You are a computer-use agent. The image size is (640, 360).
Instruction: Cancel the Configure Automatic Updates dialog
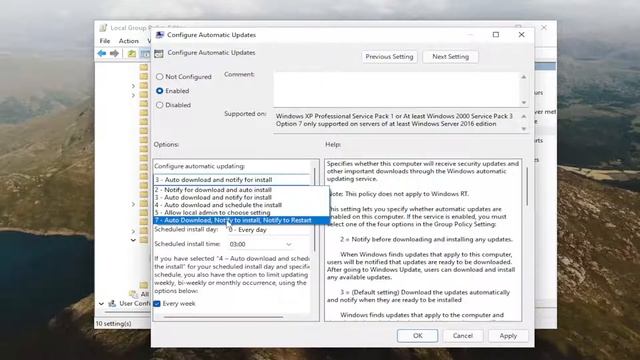pyautogui.click(x=462, y=336)
